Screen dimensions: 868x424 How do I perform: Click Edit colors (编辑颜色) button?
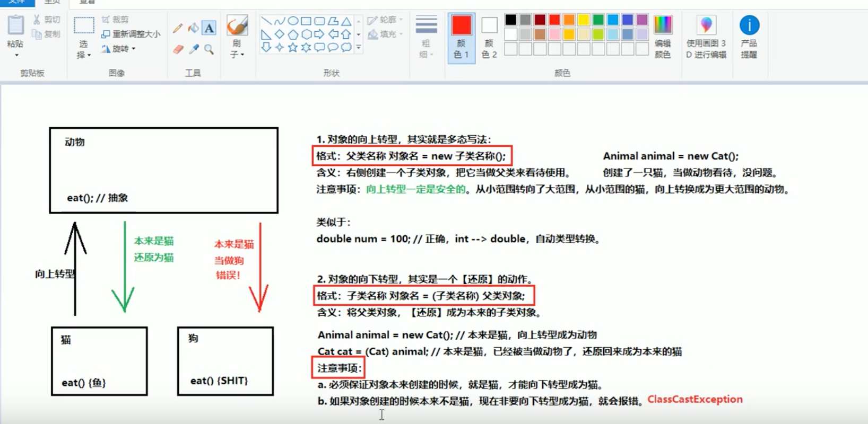tap(663, 37)
